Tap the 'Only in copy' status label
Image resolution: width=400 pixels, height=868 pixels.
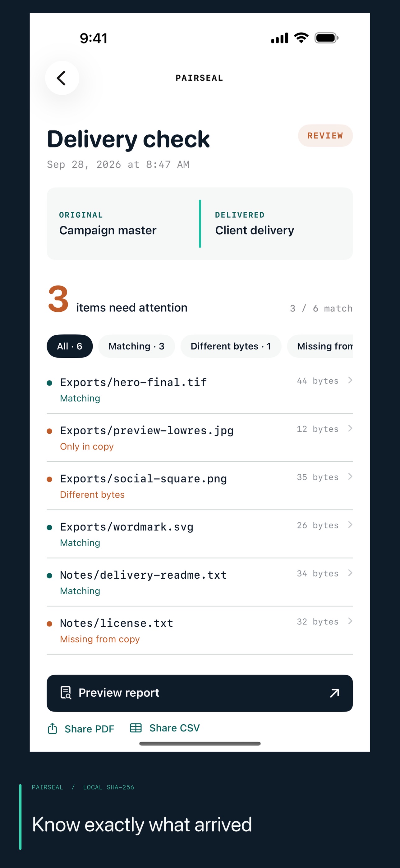[x=87, y=446]
